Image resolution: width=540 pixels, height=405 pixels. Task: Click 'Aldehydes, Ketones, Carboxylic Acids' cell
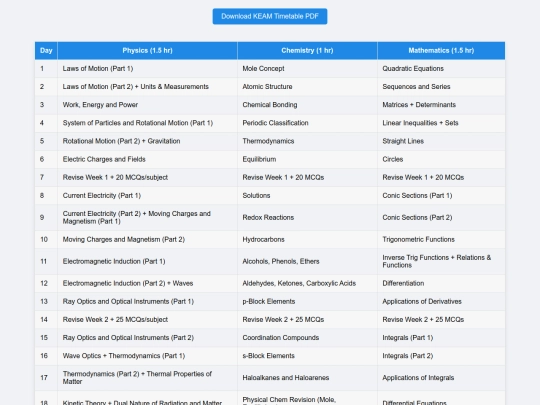pyautogui.click(x=307, y=283)
